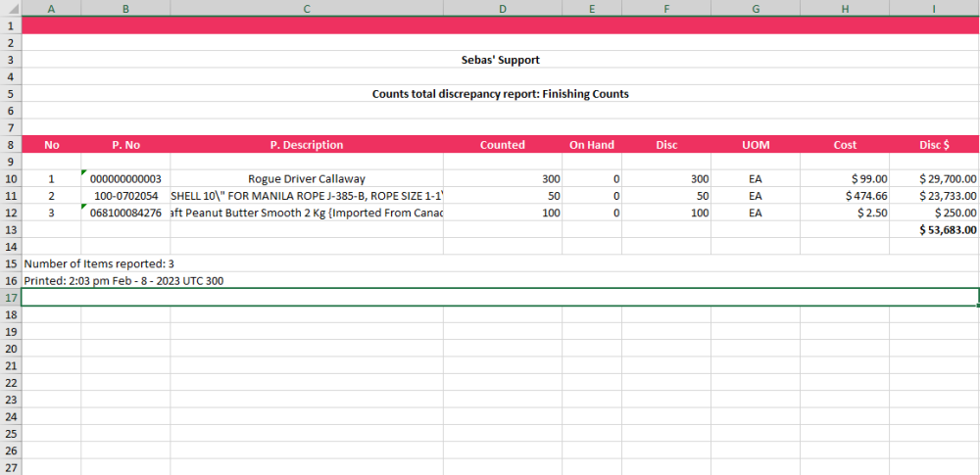980x475 pixels.
Task: Select the Disc 100 cell in row 12
Action: [666, 213]
